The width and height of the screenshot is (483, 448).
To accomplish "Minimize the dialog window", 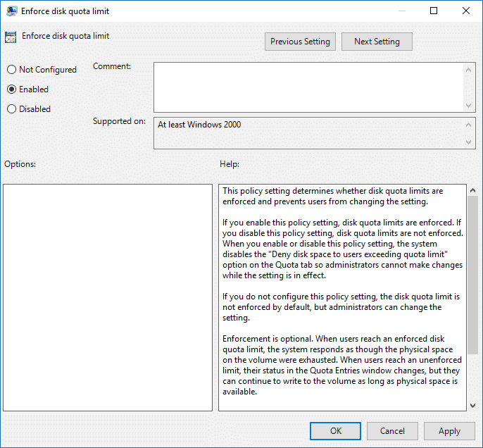I will pyautogui.click(x=401, y=11).
